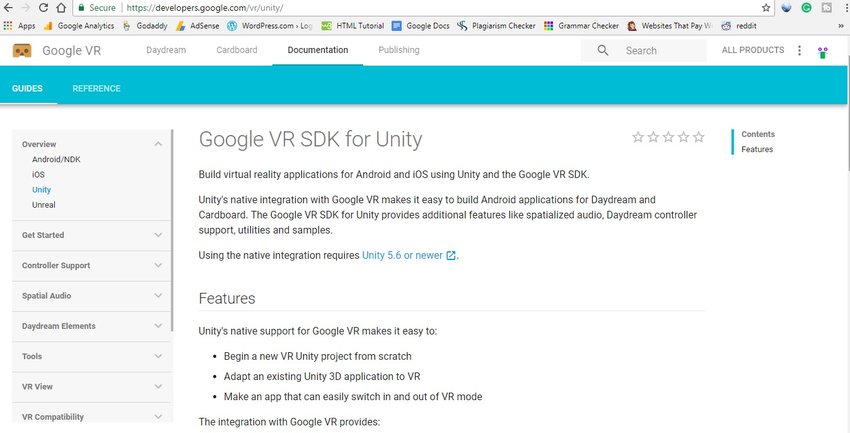Expand the Daydream Elements section

[x=158, y=326]
